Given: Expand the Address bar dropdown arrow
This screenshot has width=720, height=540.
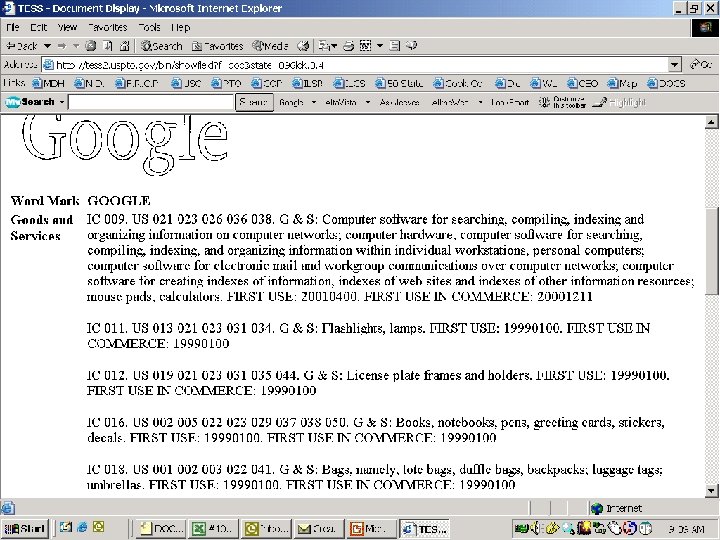Looking at the screenshot, I should 674,65.
